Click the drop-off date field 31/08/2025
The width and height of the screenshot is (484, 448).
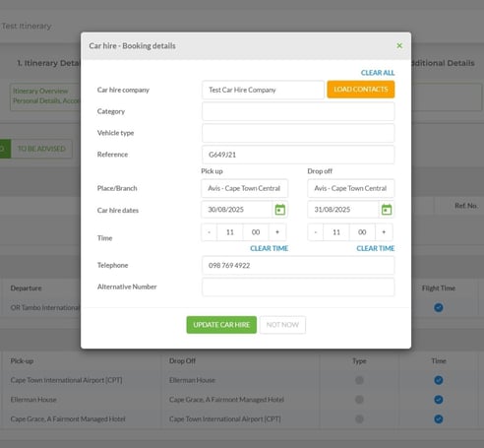coord(343,210)
